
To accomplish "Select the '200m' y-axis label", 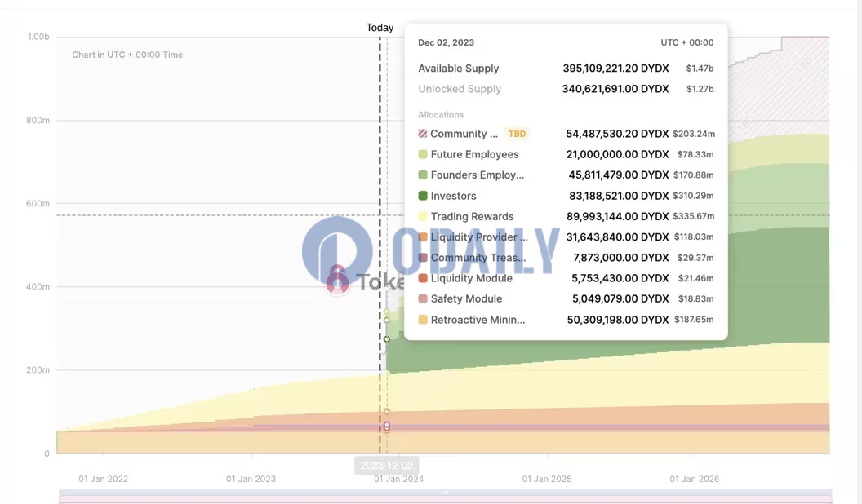I will click(38, 370).
